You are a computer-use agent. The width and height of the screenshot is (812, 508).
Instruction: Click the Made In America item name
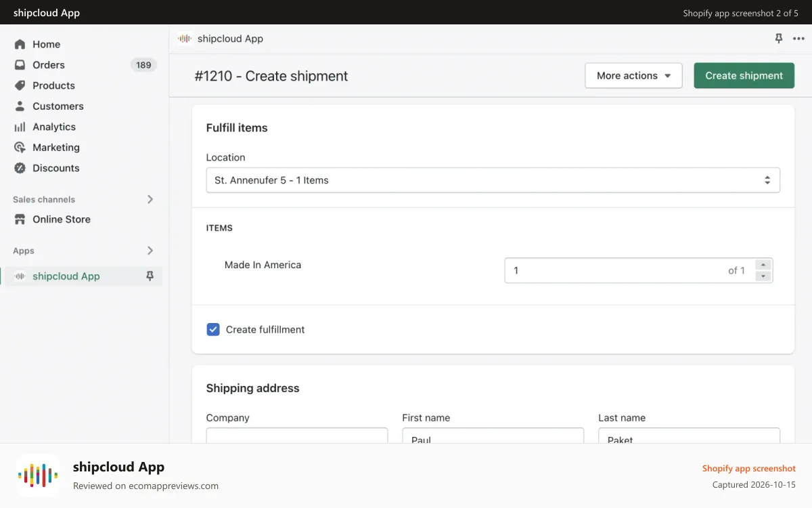263,265
